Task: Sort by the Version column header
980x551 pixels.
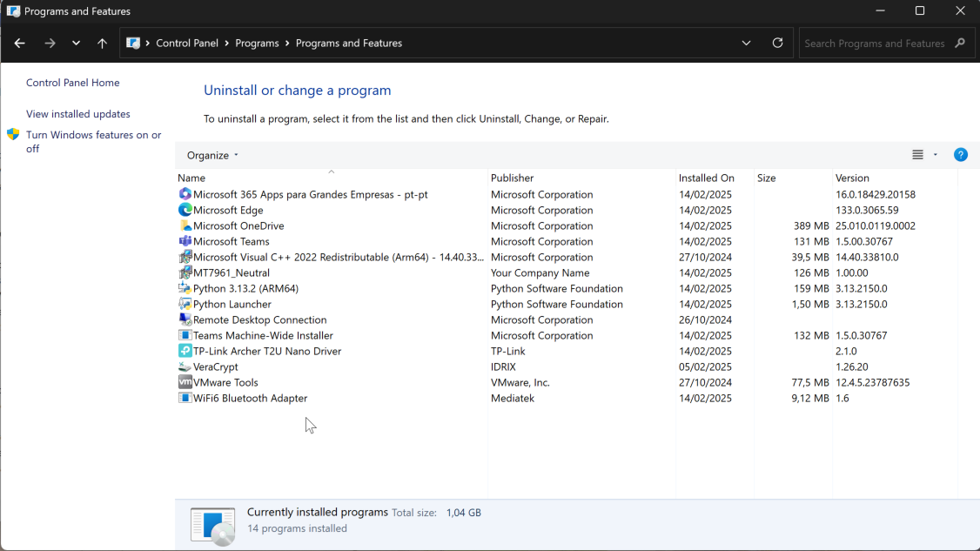Action: [895, 178]
